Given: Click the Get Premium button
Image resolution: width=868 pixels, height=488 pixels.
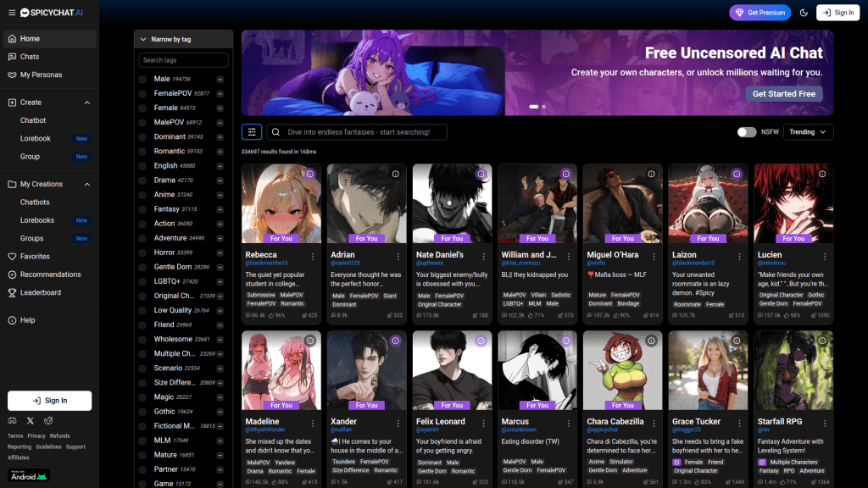Looking at the screenshot, I should (x=760, y=13).
